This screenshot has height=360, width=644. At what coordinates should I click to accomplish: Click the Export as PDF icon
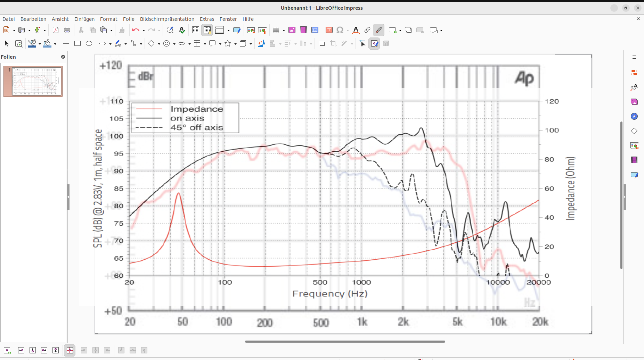(x=56, y=30)
